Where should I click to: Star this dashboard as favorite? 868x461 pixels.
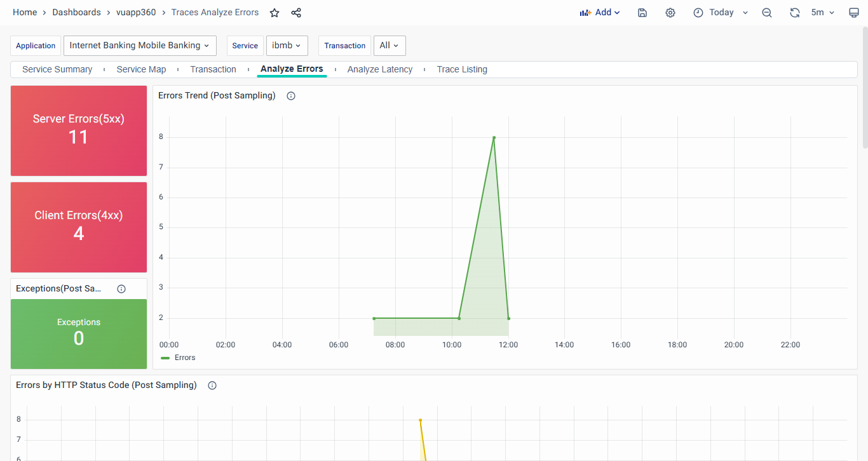pyautogui.click(x=275, y=13)
